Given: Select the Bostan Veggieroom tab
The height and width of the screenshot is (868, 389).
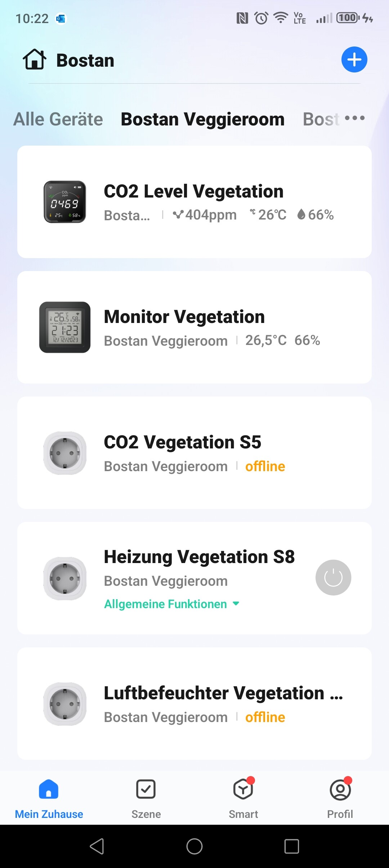Looking at the screenshot, I should [202, 119].
